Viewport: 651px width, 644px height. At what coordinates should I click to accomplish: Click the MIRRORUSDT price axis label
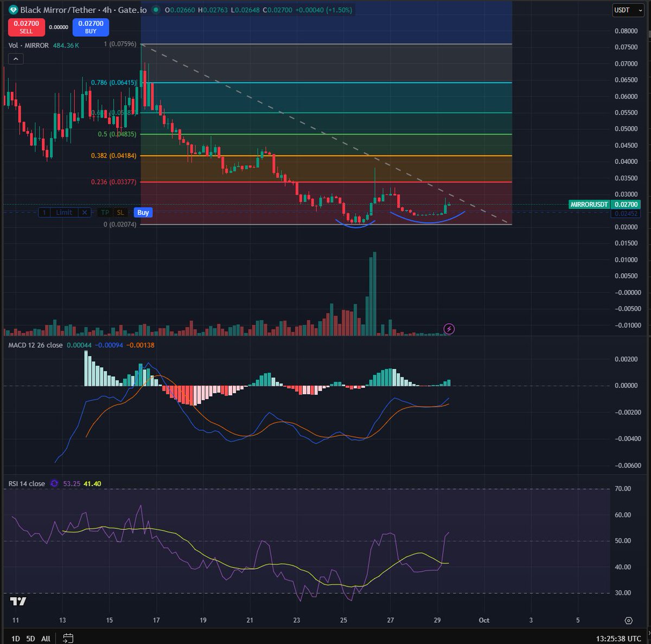[x=589, y=204]
